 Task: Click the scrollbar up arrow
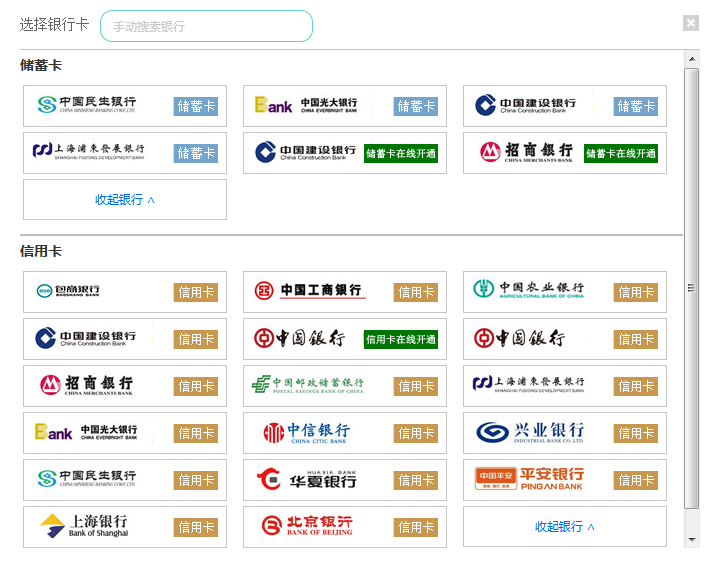coord(692,59)
